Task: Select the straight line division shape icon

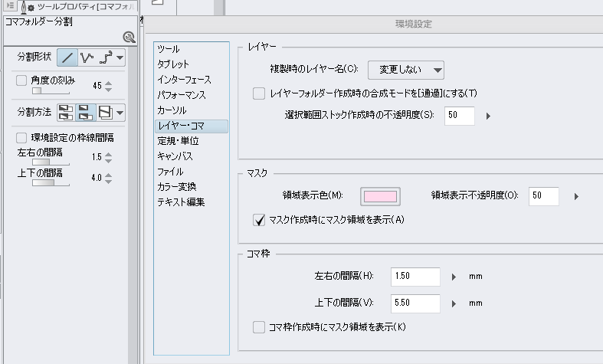Action: (x=67, y=57)
